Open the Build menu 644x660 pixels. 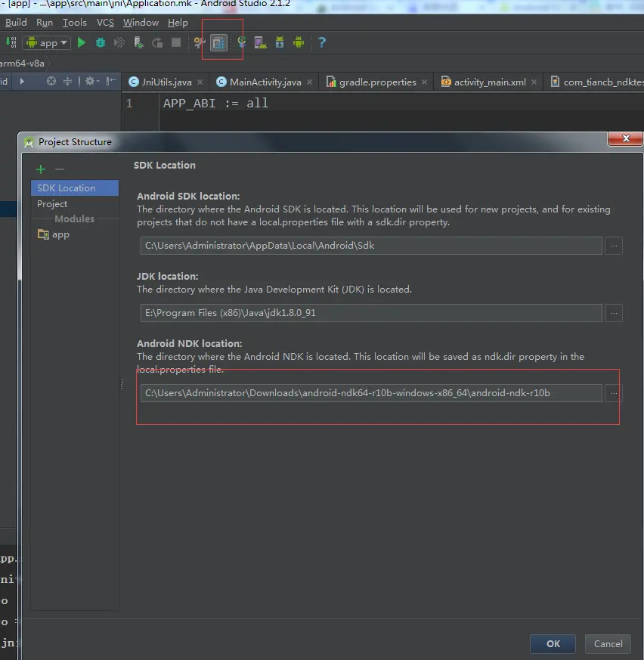16,23
